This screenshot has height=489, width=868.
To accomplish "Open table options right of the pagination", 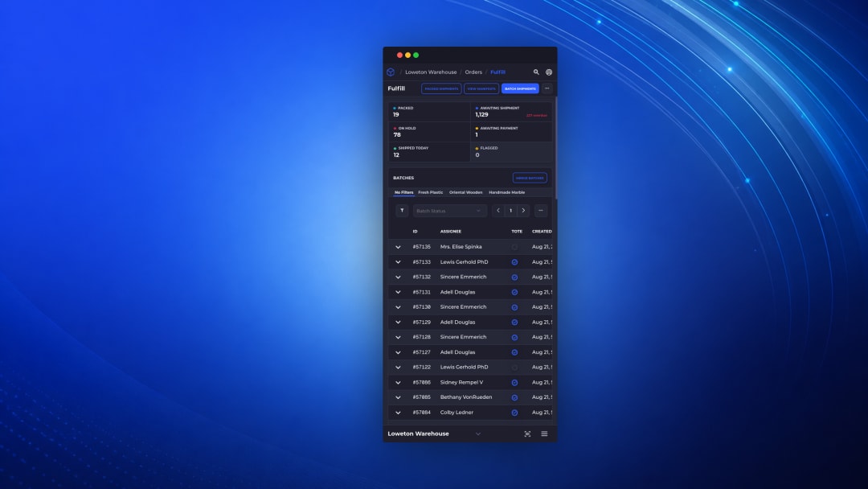I will point(541,211).
